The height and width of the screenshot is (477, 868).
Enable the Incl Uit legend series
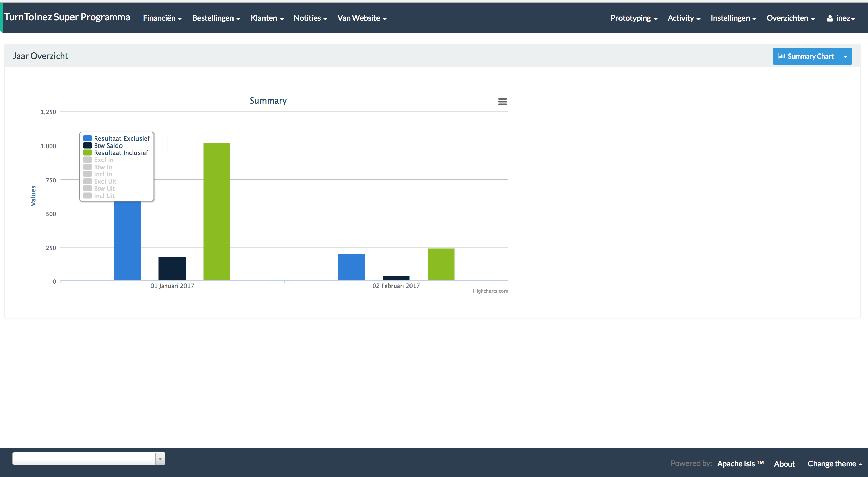point(104,196)
